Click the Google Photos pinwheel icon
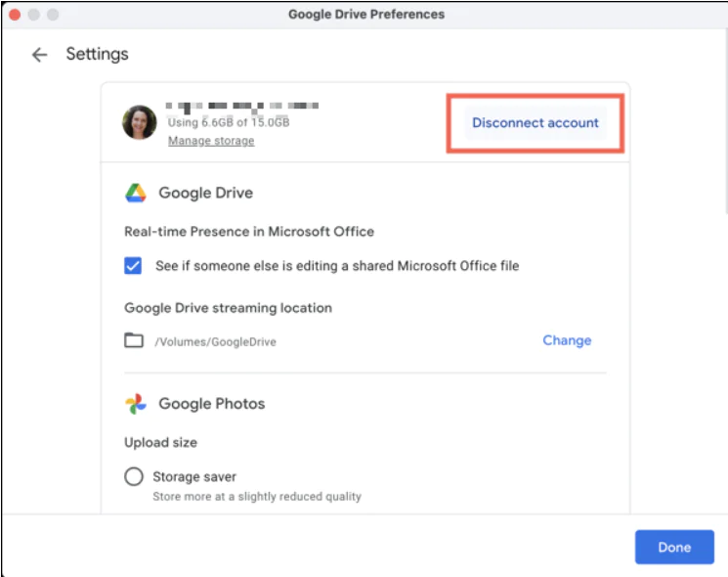The image size is (728, 577). point(136,404)
